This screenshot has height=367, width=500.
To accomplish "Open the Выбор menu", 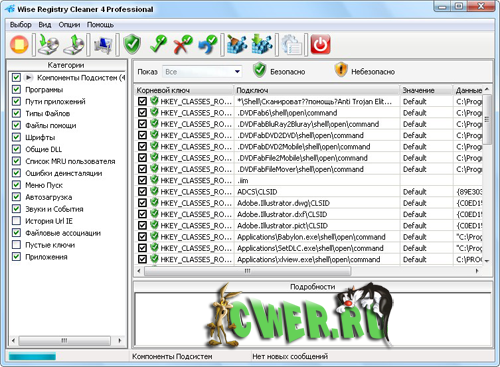I will click(21, 25).
